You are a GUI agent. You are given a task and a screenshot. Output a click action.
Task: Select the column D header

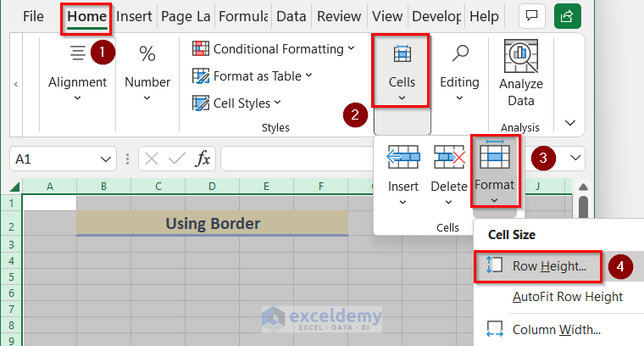[x=212, y=187]
